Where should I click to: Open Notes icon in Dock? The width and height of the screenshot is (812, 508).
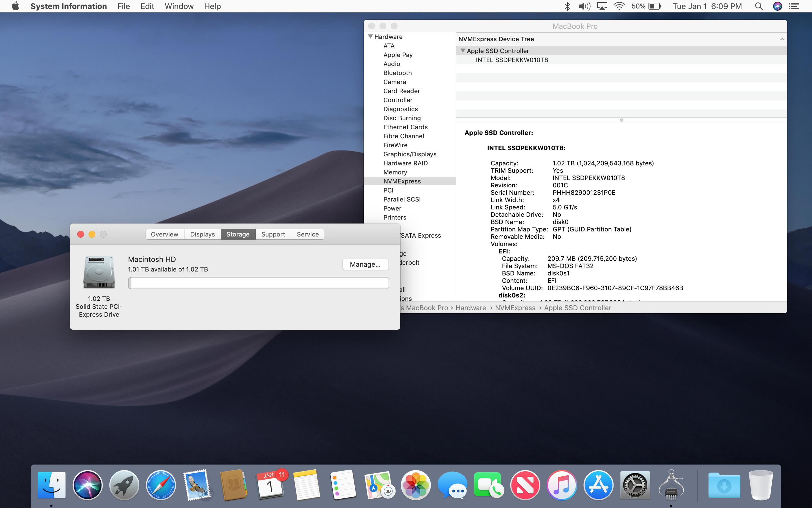click(x=306, y=485)
